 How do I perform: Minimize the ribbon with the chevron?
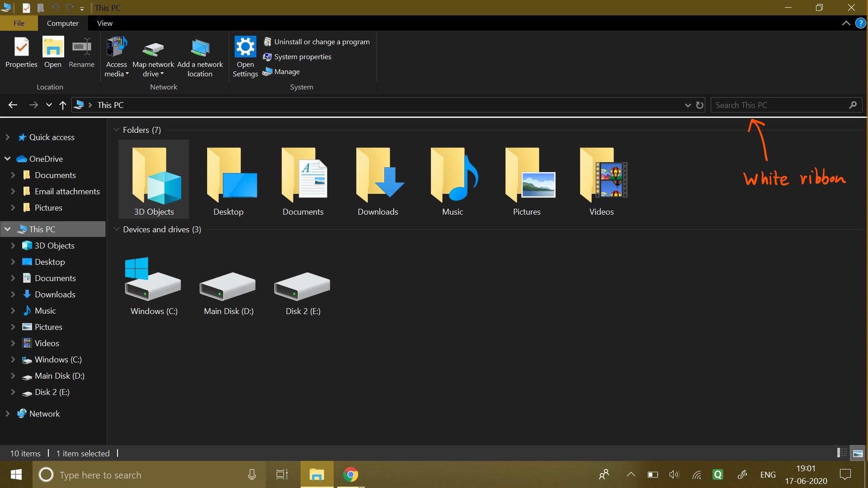point(846,23)
